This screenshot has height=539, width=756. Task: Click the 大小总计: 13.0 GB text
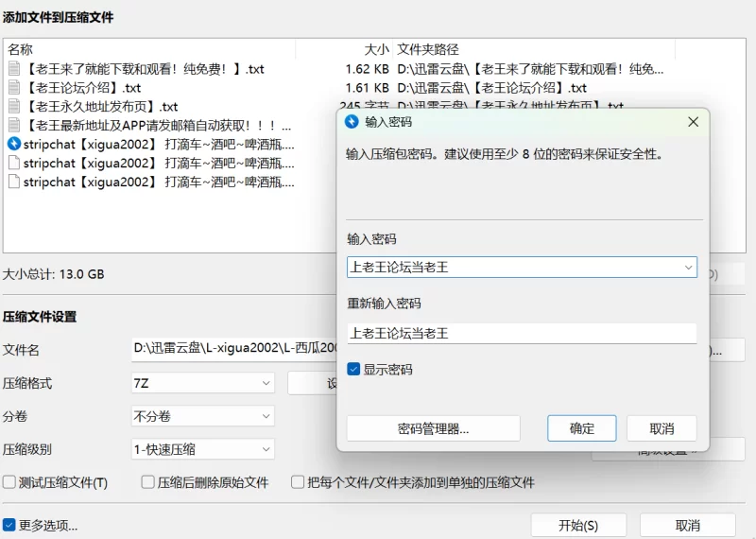[x=54, y=274]
